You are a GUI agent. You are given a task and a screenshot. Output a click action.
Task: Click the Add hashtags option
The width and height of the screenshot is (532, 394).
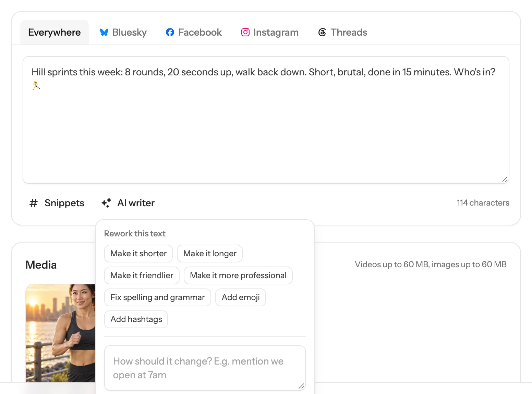click(x=136, y=319)
